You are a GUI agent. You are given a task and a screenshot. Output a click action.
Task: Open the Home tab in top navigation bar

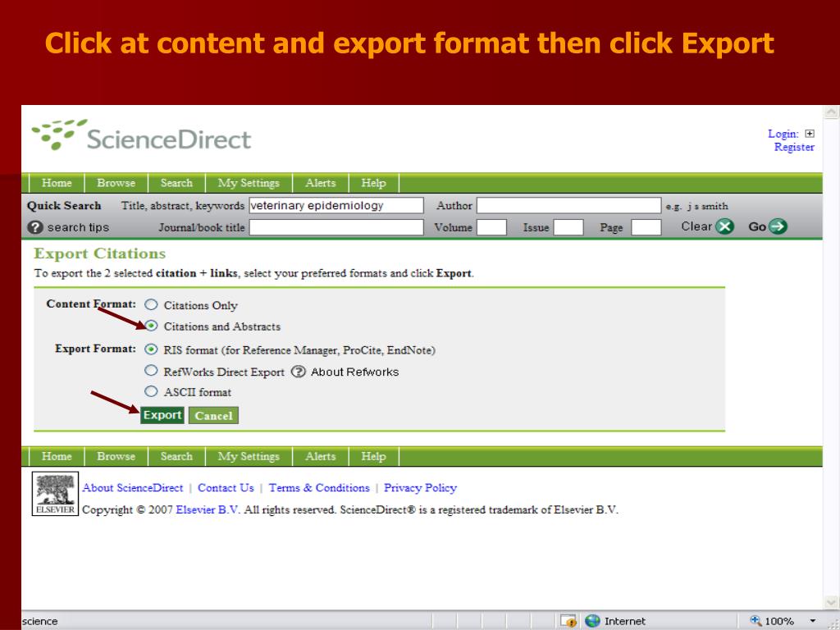pos(57,183)
